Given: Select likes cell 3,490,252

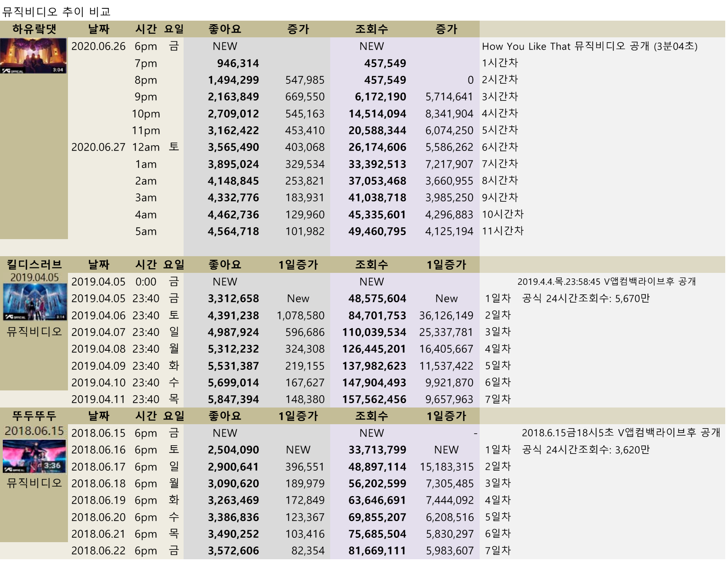Looking at the screenshot, I should tap(233, 534).
